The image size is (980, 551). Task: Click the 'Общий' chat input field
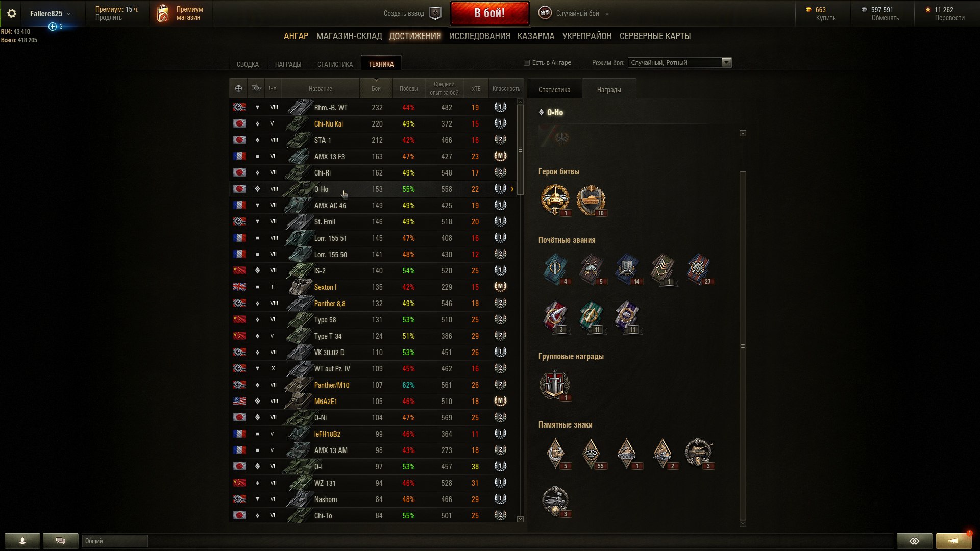pos(114,541)
